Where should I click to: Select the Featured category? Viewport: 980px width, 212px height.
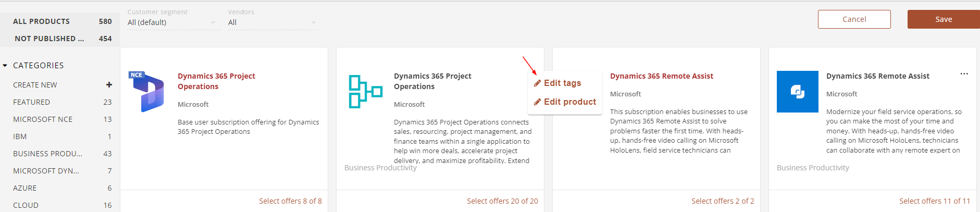pyautogui.click(x=31, y=102)
